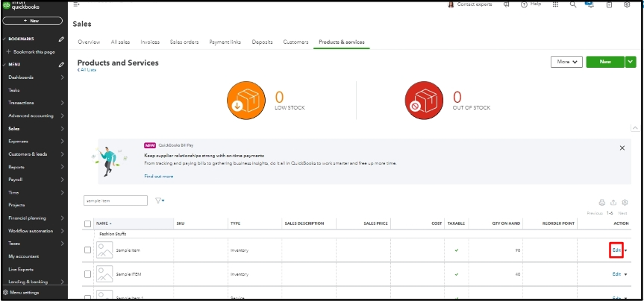644x301 pixels.
Task: Print the products list
Action: (601, 202)
